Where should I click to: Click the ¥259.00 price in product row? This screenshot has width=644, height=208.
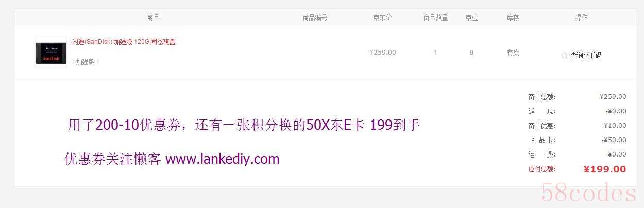point(383,53)
